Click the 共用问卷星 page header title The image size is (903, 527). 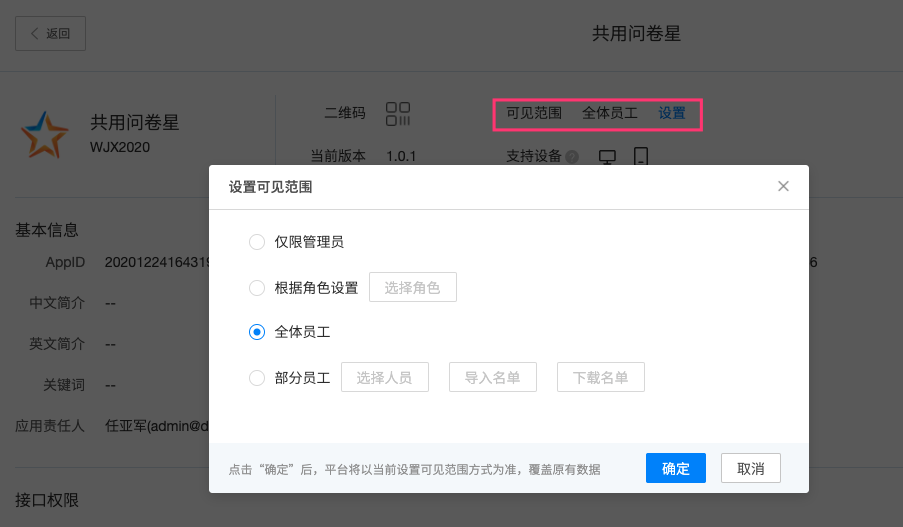(636, 33)
